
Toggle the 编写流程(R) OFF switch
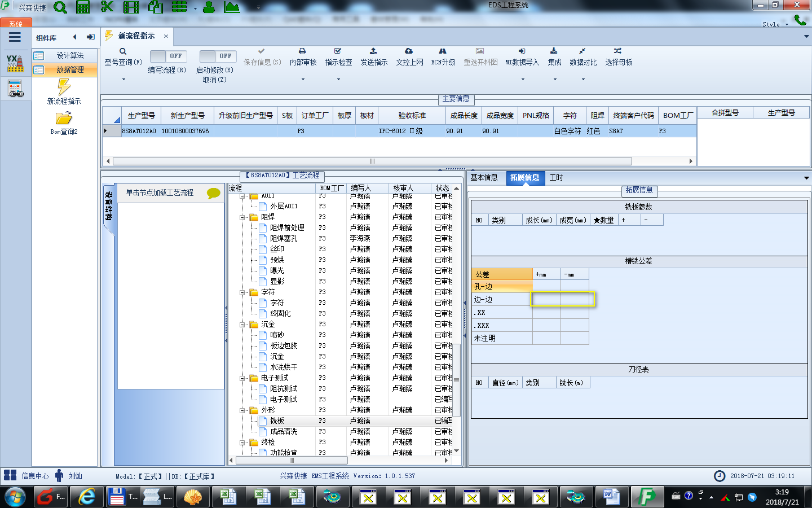168,56
